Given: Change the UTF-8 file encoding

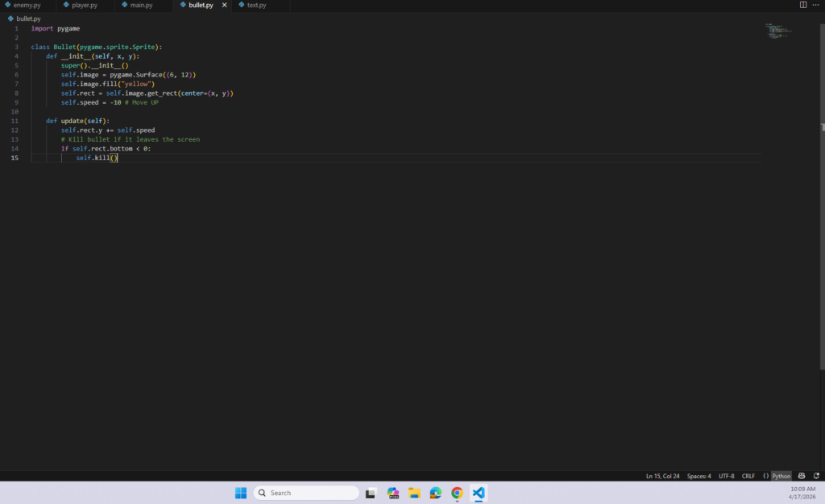Looking at the screenshot, I should [726, 476].
